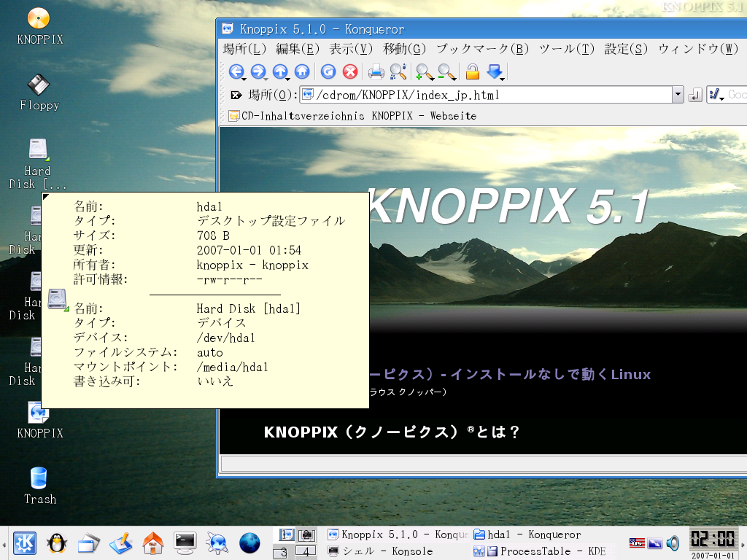Decrease font size with the minus magnifier
This screenshot has height=560, width=747.
[446, 72]
